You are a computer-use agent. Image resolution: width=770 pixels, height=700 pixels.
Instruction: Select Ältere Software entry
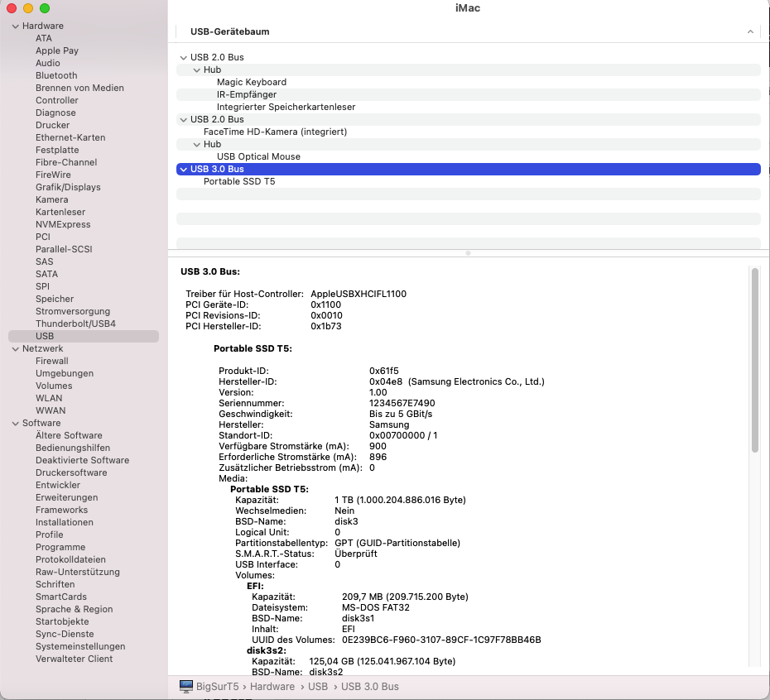(69, 435)
